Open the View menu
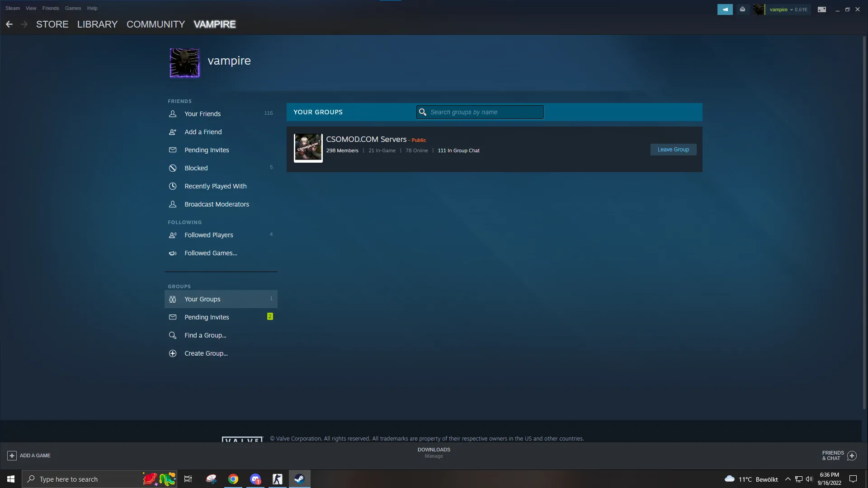The width and height of the screenshot is (868, 488). tap(31, 8)
